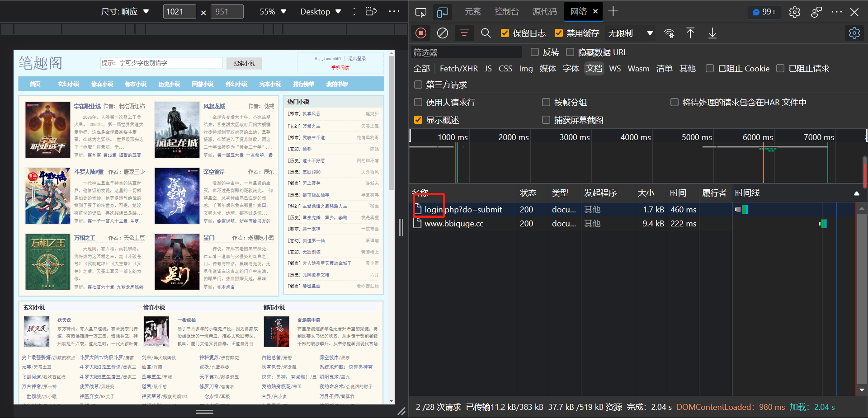This screenshot has height=418, width=868.
Task: Click the inspect element picker icon
Action: pyautogui.click(x=420, y=12)
